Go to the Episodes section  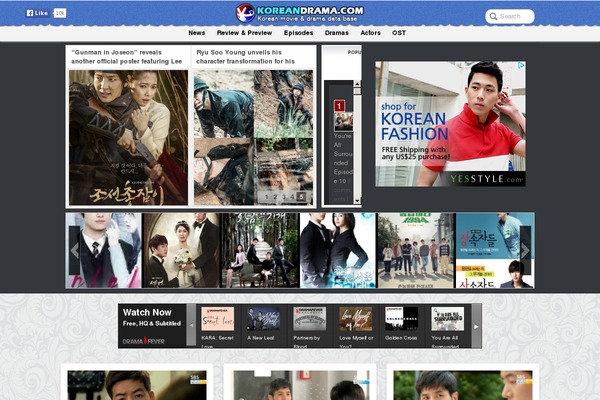(x=298, y=33)
